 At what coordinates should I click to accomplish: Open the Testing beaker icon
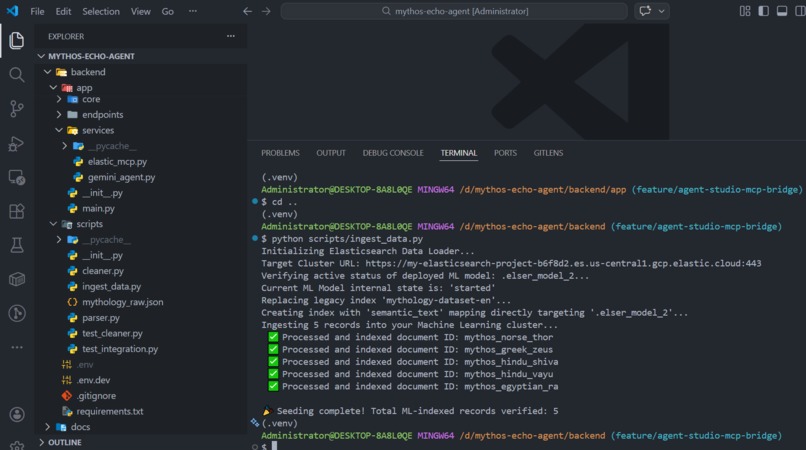click(x=16, y=245)
